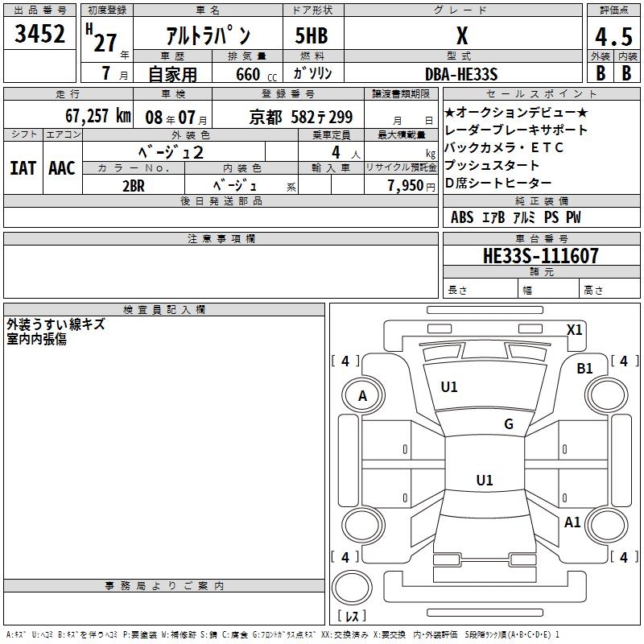Select the mileage 67,257 km
The width and height of the screenshot is (644, 644).
[x=98, y=116]
